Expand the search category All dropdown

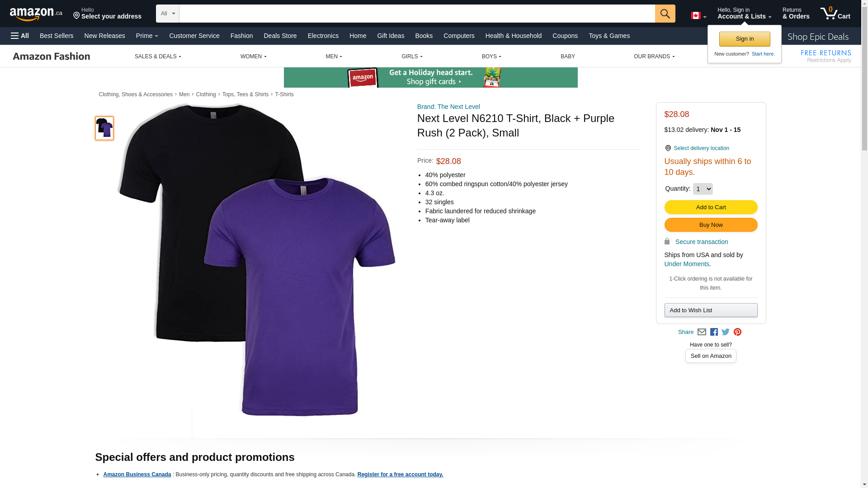pyautogui.click(x=167, y=14)
